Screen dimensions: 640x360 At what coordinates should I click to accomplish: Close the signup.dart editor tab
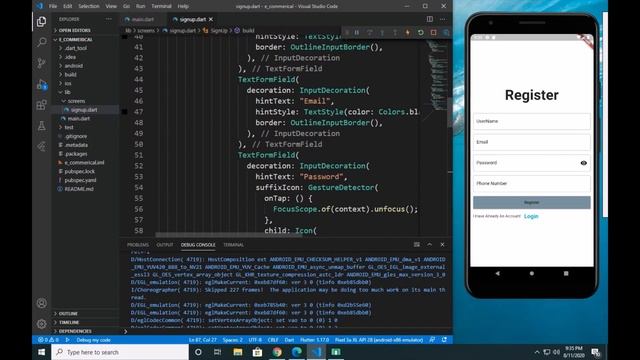tap(211, 19)
